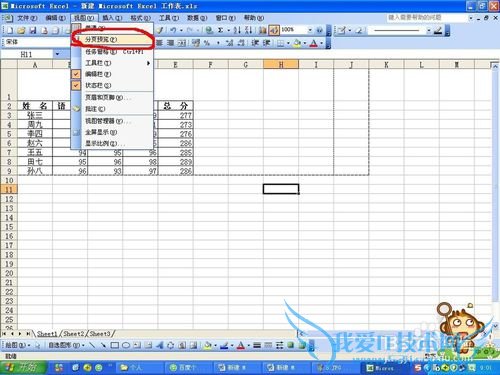The height and width of the screenshot is (375, 500).
Task: Open the Borders dropdown arrow
Action: tap(288, 43)
